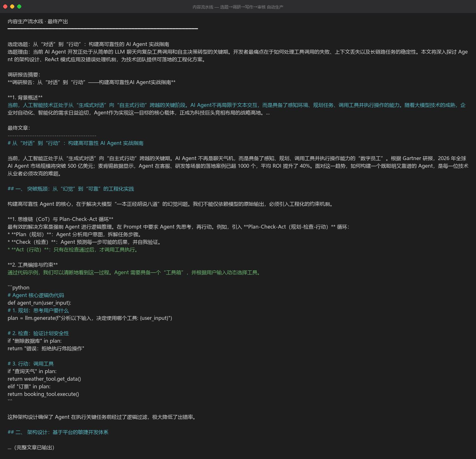Click the line return "错误：拒绝执行危险操作"
Screen dimensions: 476x459
pyautogui.click(x=46, y=349)
